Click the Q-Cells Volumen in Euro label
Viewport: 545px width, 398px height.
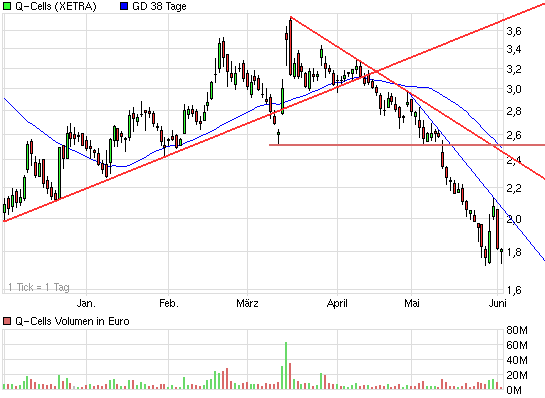[72, 321]
